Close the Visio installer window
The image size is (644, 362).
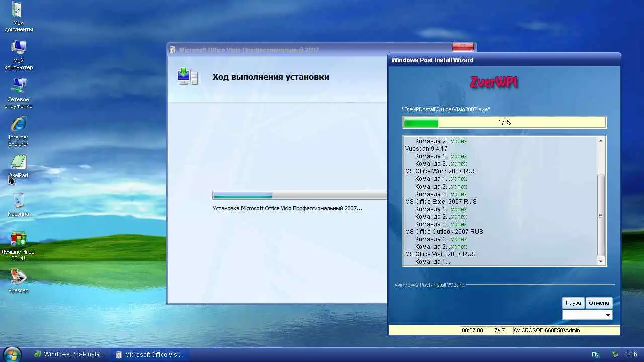click(x=463, y=47)
